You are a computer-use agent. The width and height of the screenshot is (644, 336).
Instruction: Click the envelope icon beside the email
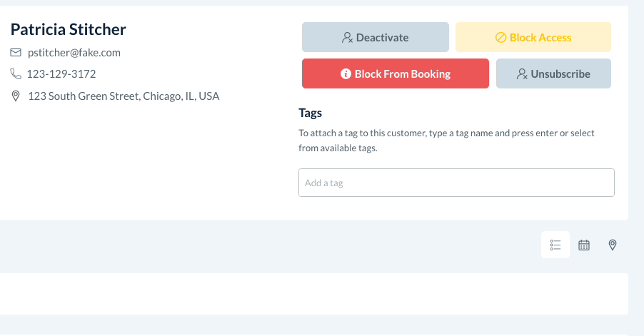click(x=16, y=53)
